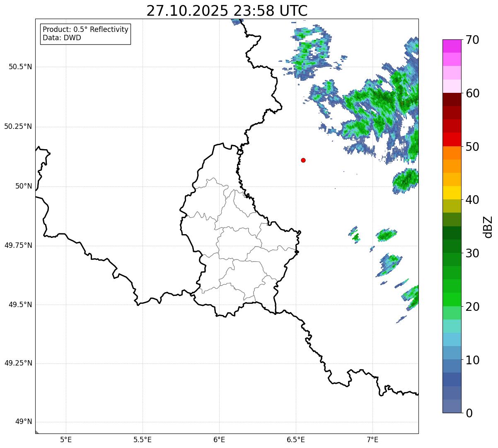Screen dimensions: 498x448
Task: Click the red station marker dot
Action: click(303, 160)
